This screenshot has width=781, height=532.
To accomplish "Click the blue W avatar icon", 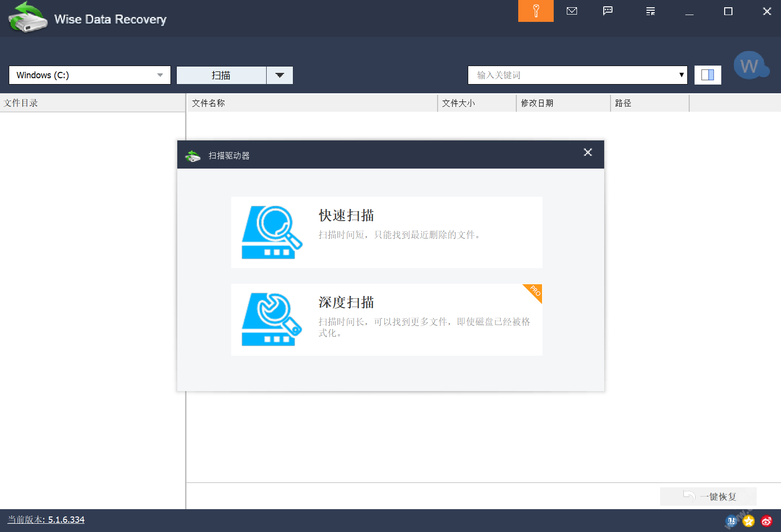I will tap(749, 66).
